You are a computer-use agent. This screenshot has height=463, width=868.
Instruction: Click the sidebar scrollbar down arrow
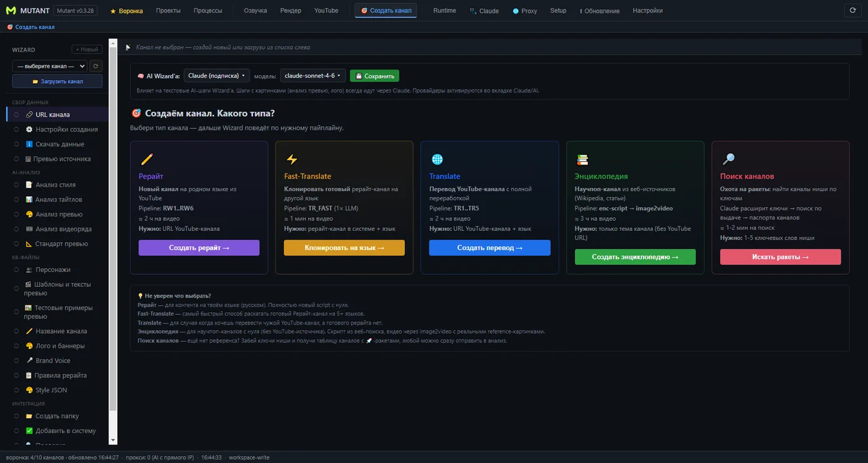pos(113,440)
